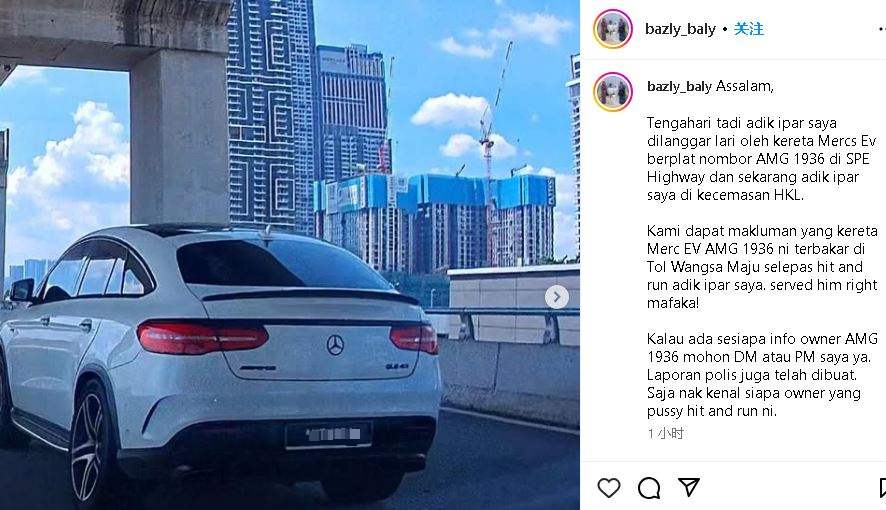Click the car's left red tail light
Screen dimensions: 886x510
pos(202,337)
